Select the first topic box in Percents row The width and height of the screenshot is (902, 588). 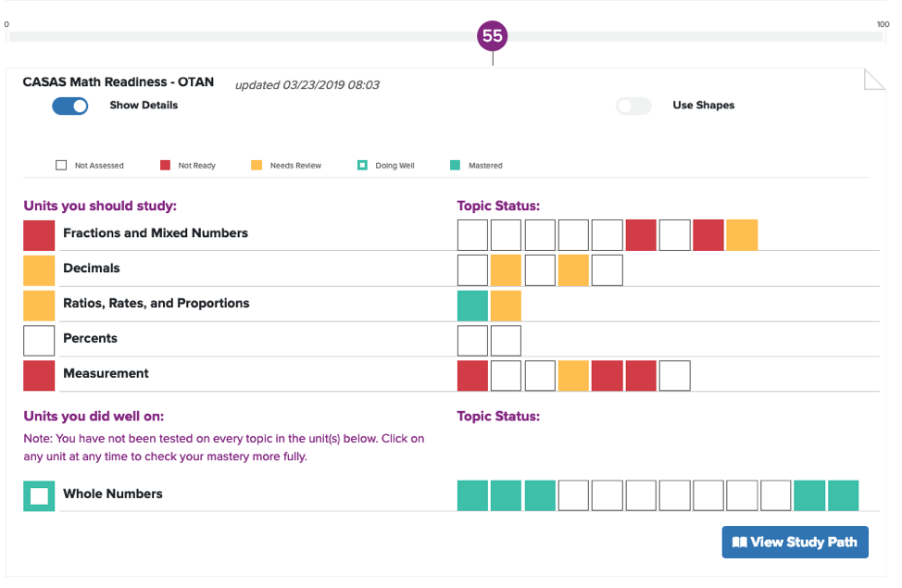[473, 341]
